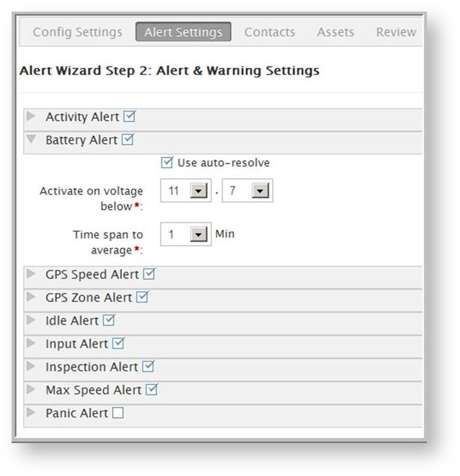Image resolution: width=460 pixels, height=476 pixels.
Task: Open the voltage decimal dropdown showing 7
Action: tap(247, 190)
